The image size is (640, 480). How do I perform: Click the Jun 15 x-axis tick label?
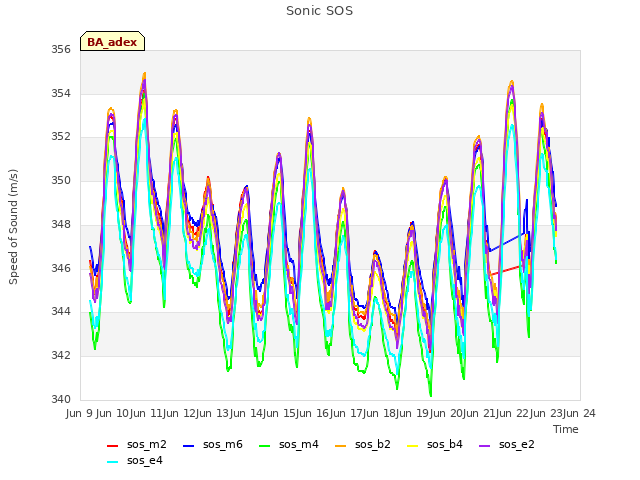pos(280,413)
